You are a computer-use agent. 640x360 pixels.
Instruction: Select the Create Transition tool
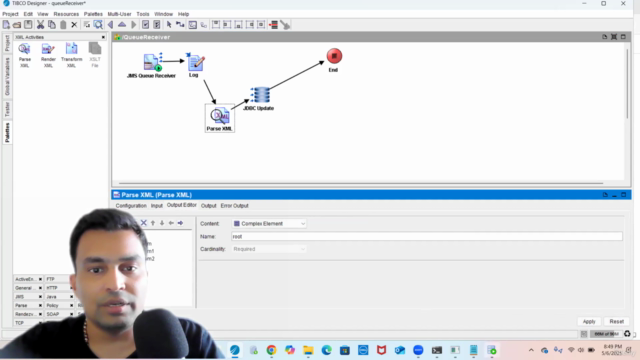[x=180, y=25]
